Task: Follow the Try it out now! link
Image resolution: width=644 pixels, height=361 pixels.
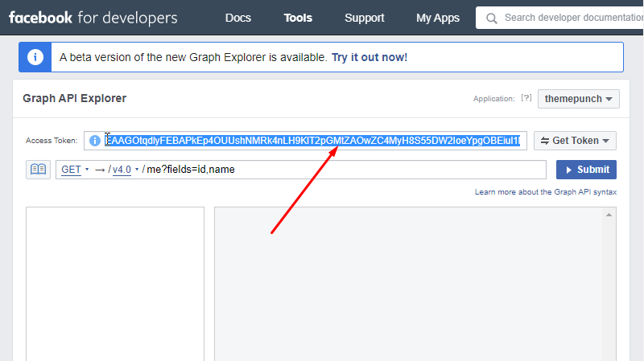Action: tap(369, 57)
